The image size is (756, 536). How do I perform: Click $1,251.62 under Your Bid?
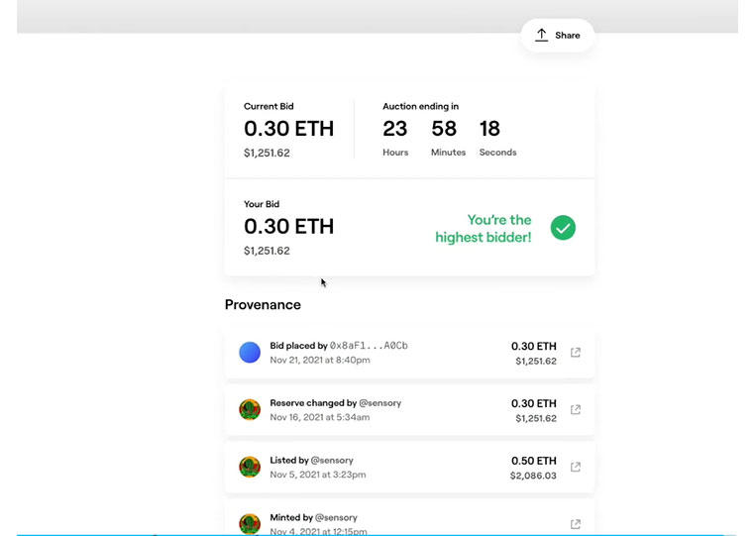pyautogui.click(x=267, y=251)
